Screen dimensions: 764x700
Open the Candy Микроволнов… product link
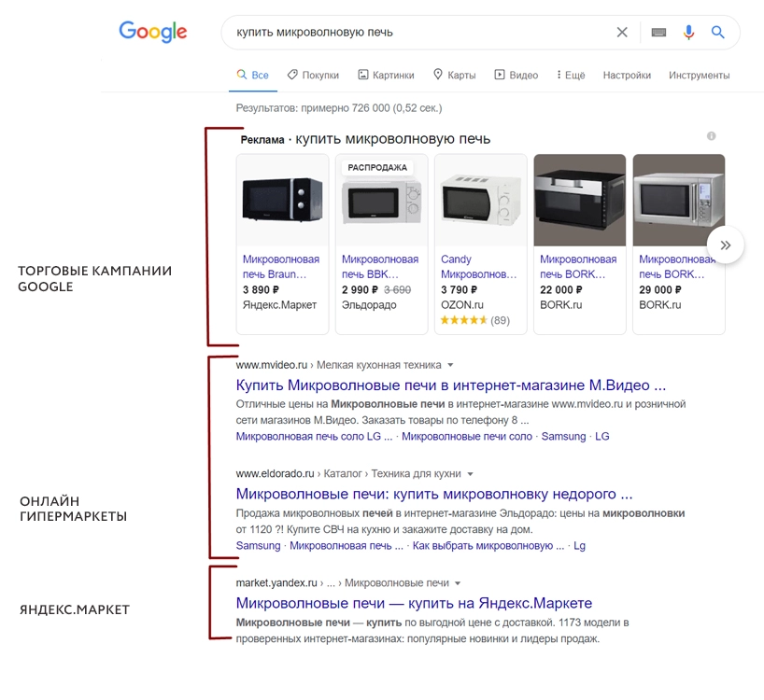pyautogui.click(x=478, y=266)
